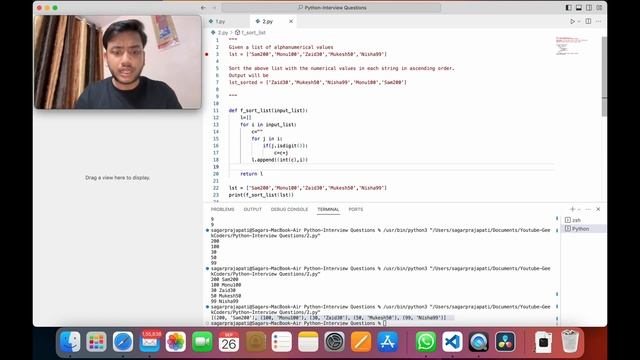Click the 'def f_sort_list(input_list):' line

pyautogui.click(x=268, y=111)
